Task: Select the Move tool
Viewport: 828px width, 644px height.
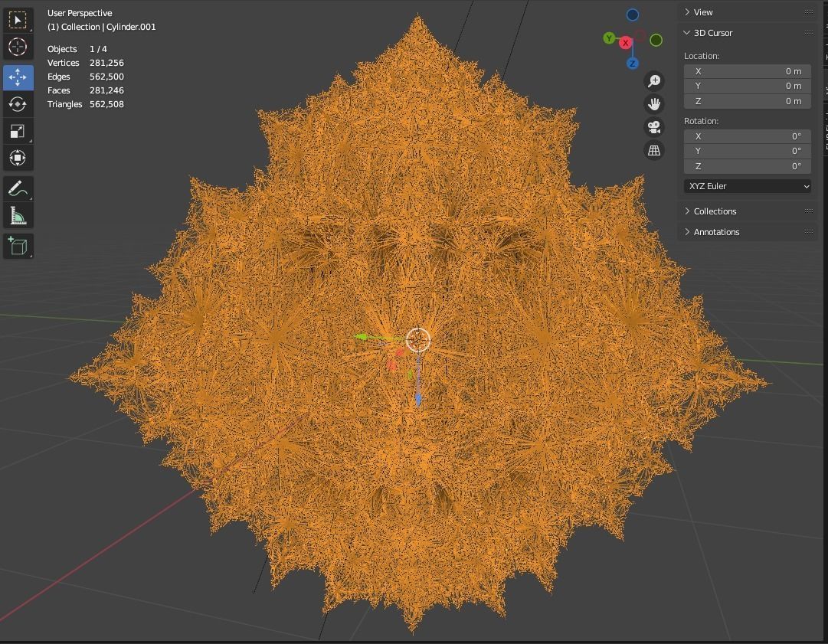Action: [18, 77]
